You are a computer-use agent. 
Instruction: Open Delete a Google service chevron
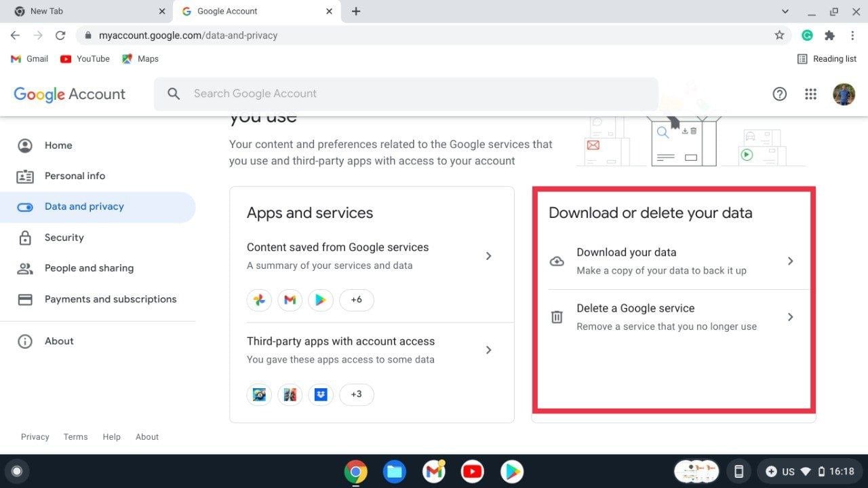(x=791, y=317)
